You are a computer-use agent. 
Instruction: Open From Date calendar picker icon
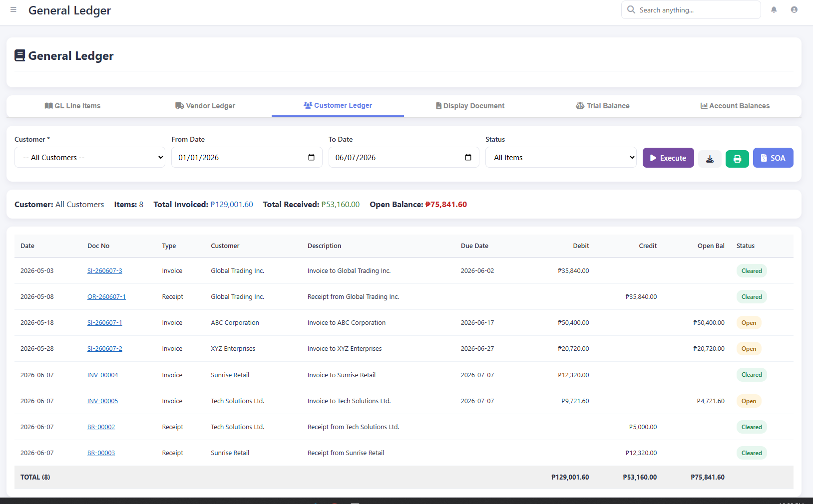(311, 157)
